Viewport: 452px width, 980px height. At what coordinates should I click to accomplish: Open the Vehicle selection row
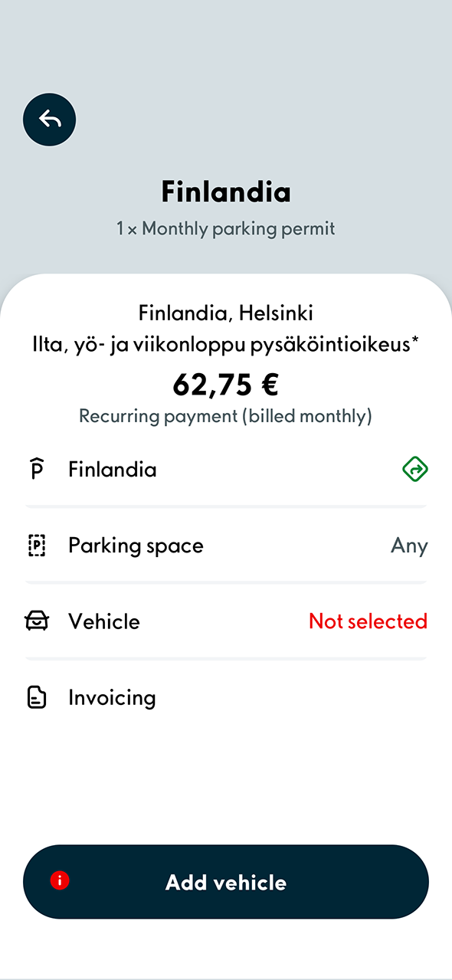(x=226, y=621)
